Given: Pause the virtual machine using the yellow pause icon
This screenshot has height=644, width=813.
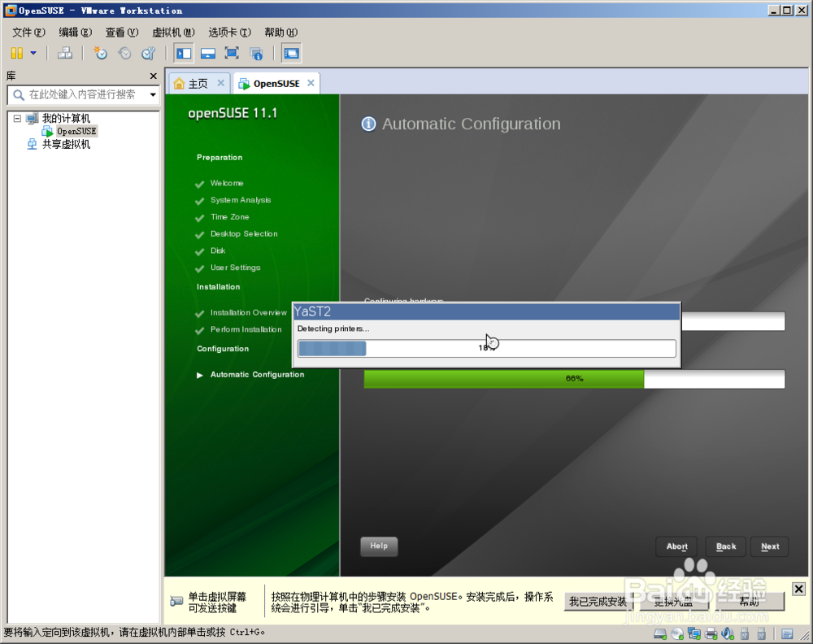Looking at the screenshot, I should (x=16, y=53).
